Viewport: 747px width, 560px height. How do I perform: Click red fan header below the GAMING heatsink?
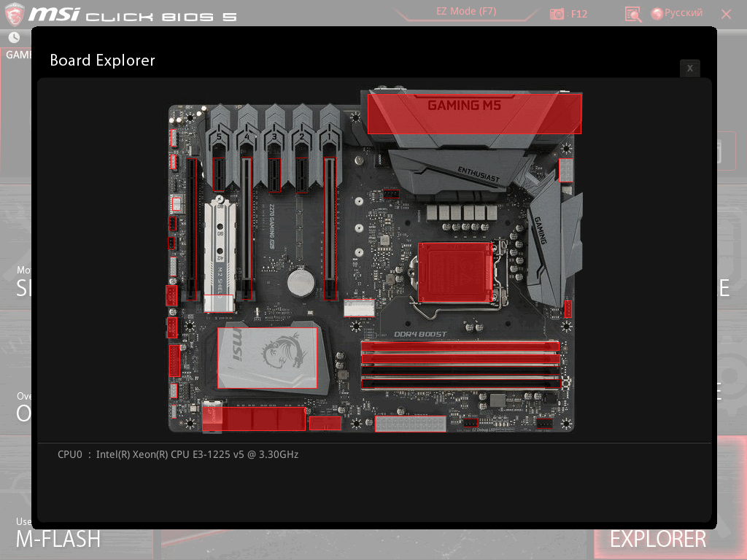[x=568, y=309]
